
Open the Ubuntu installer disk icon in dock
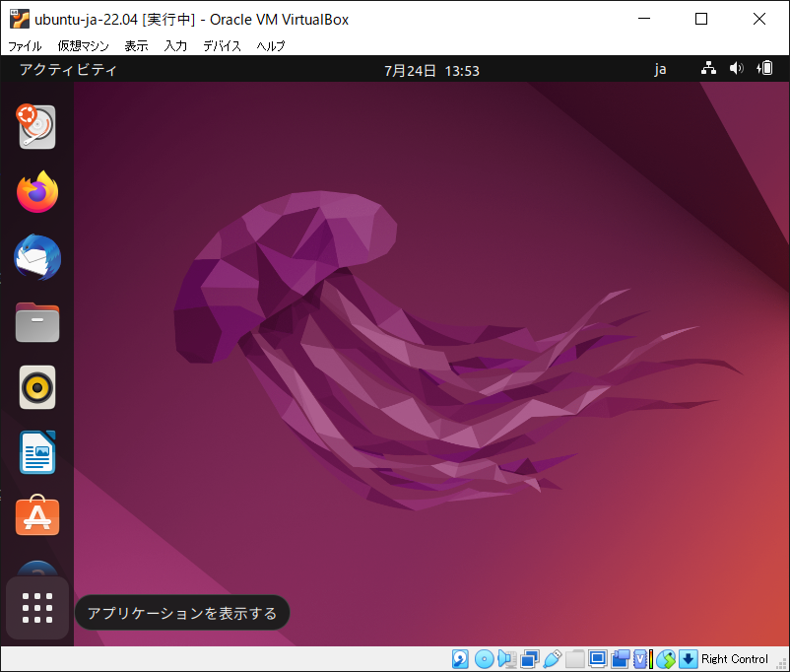tap(36, 126)
